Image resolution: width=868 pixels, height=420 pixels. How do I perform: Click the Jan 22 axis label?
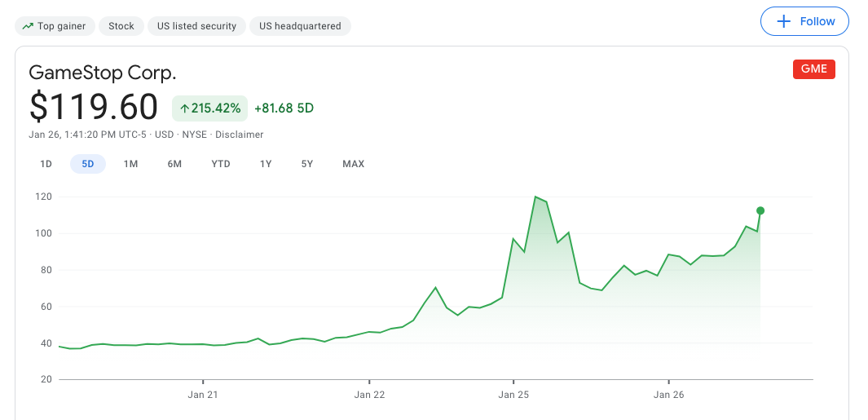[x=369, y=395]
